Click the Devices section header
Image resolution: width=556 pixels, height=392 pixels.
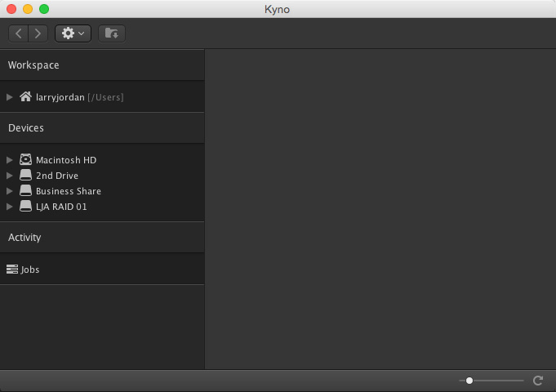[102, 127]
